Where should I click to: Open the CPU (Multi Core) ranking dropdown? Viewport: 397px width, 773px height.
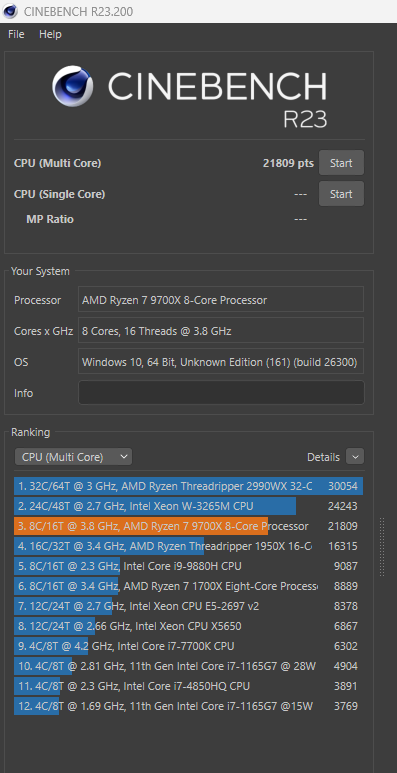coord(73,457)
